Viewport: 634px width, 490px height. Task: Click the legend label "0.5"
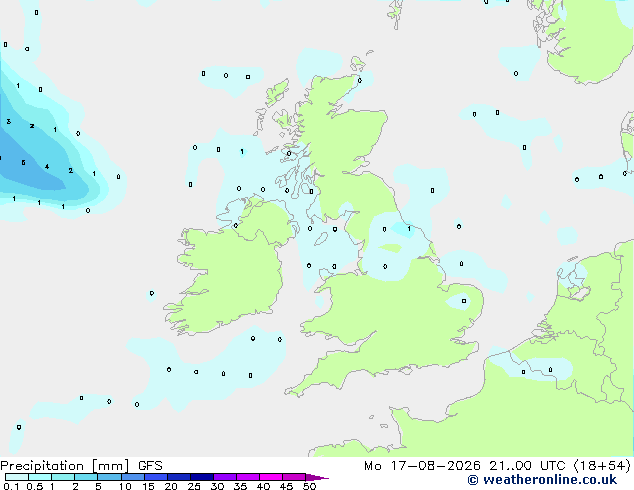tap(35, 486)
